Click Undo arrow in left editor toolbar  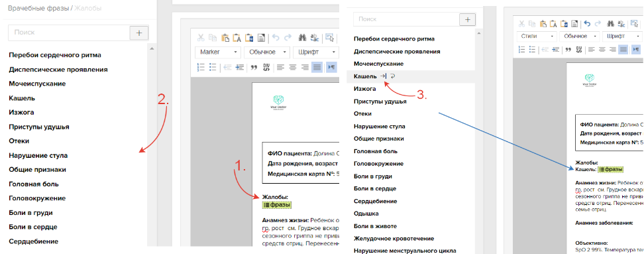pos(276,38)
